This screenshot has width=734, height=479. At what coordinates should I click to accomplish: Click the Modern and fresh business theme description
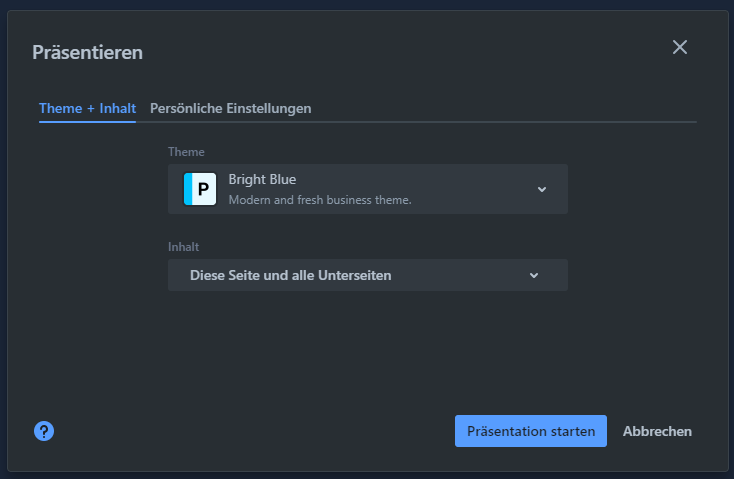(x=320, y=200)
